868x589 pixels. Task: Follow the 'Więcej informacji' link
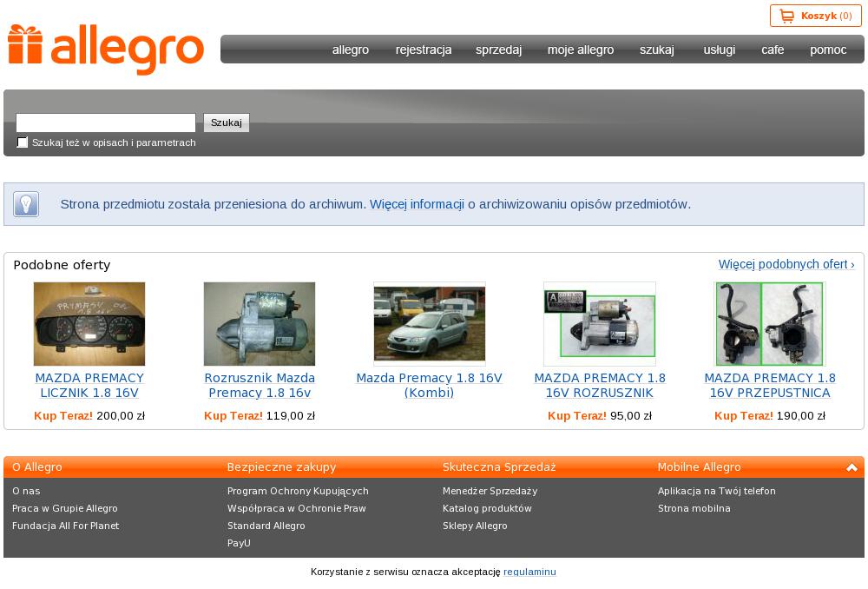(x=417, y=204)
